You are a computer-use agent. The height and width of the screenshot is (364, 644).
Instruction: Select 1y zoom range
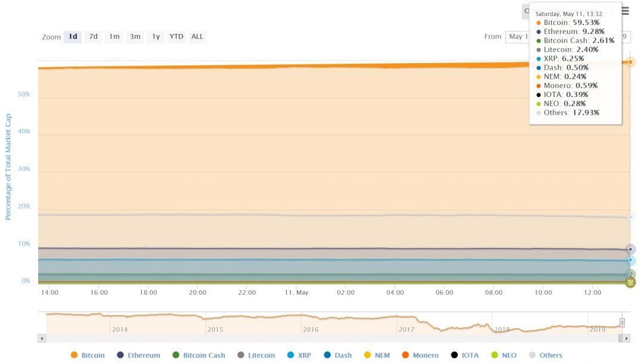tap(156, 36)
